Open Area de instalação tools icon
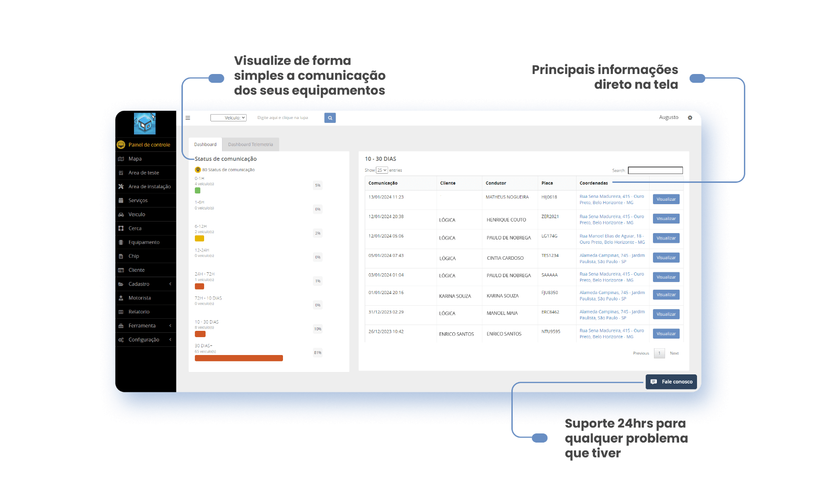Image resolution: width=816 pixels, height=504 pixels. click(121, 186)
